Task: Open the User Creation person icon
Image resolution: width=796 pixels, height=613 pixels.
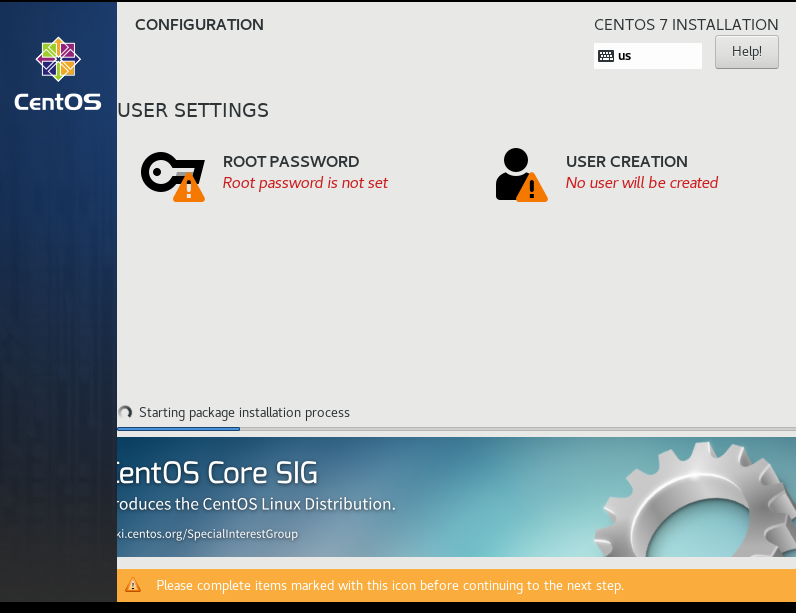Action: pyautogui.click(x=521, y=175)
